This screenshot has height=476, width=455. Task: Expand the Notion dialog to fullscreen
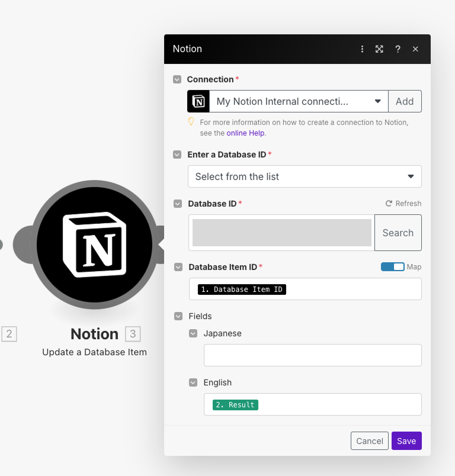pos(379,49)
